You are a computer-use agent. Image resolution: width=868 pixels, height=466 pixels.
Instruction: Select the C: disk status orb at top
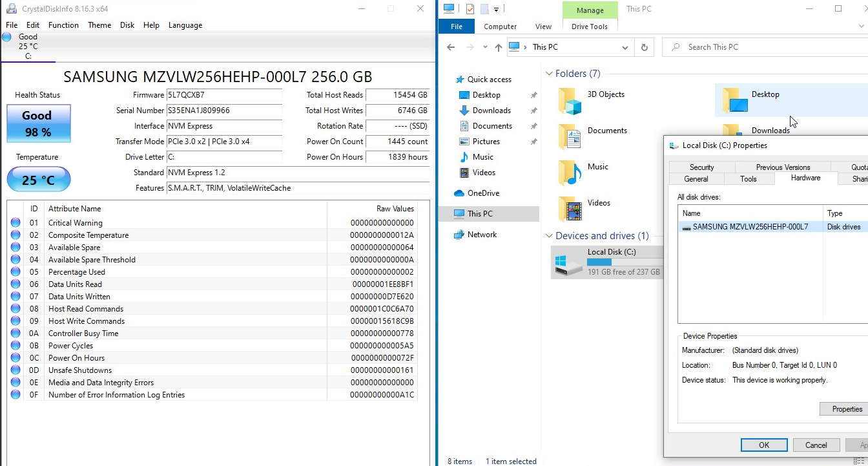click(7, 37)
